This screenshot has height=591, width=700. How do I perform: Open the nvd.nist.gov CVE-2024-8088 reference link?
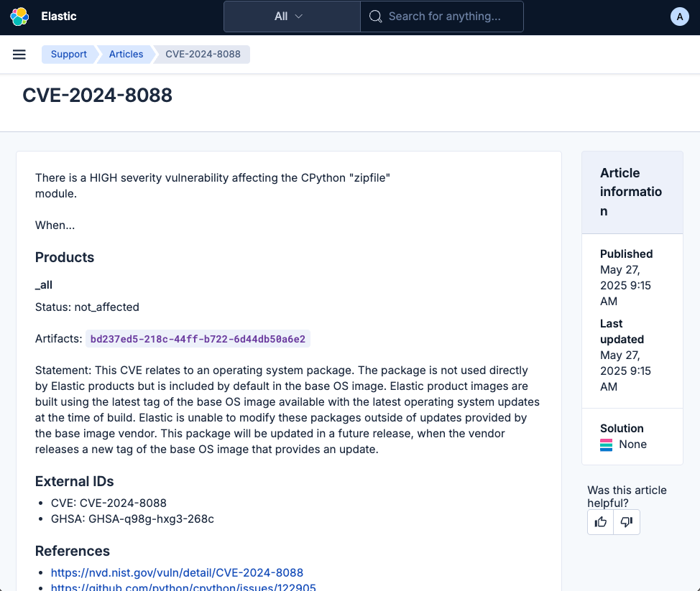click(x=176, y=572)
